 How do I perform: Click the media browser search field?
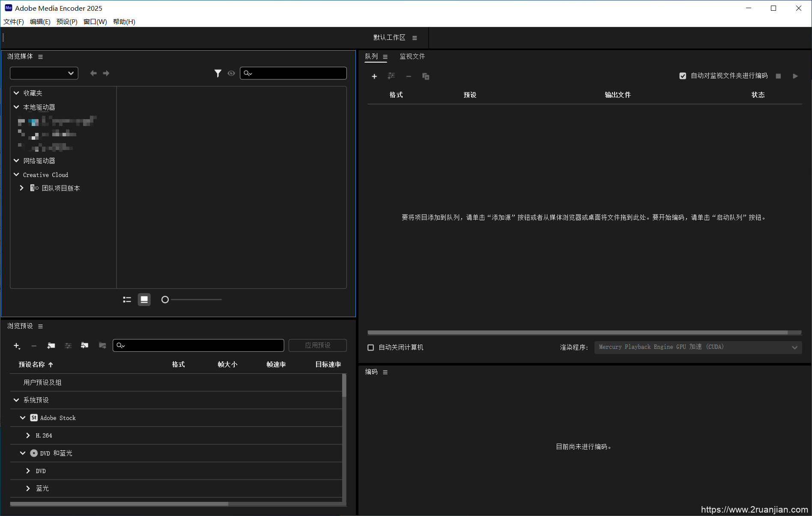[x=293, y=73]
